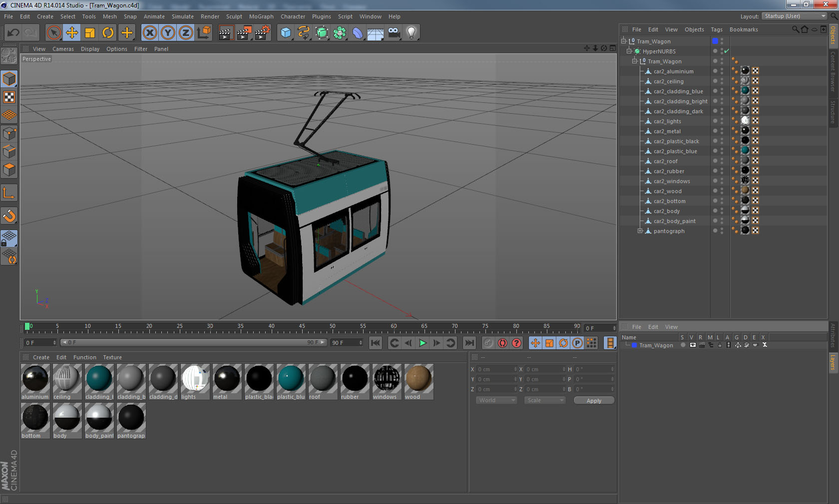Open the Array modeling objects icon
The image size is (839, 504).
340,33
